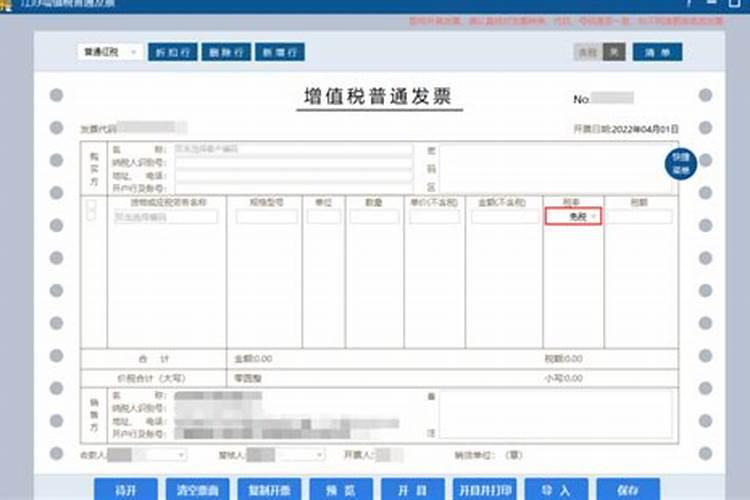Click the 金额(不含税) amount input
This screenshot has width=750, height=500.
pyautogui.click(x=504, y=217)
